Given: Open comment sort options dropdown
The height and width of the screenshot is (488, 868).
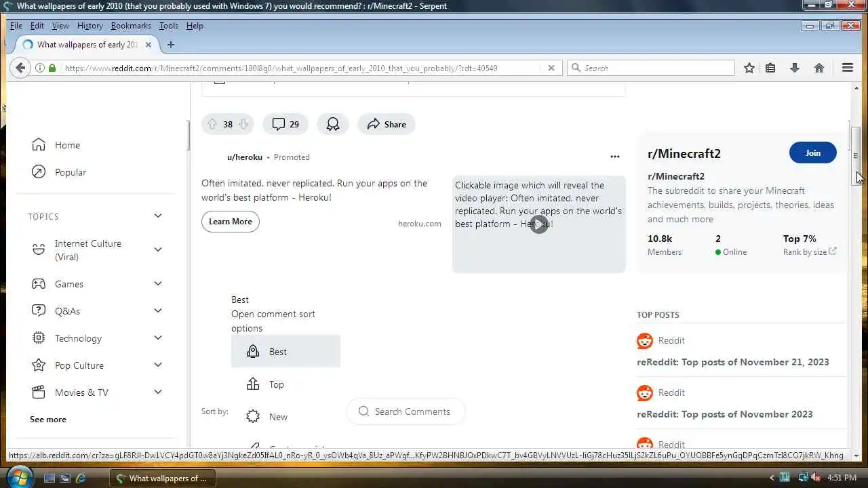Looking at the screenshot, I should [x=273, y=314].
